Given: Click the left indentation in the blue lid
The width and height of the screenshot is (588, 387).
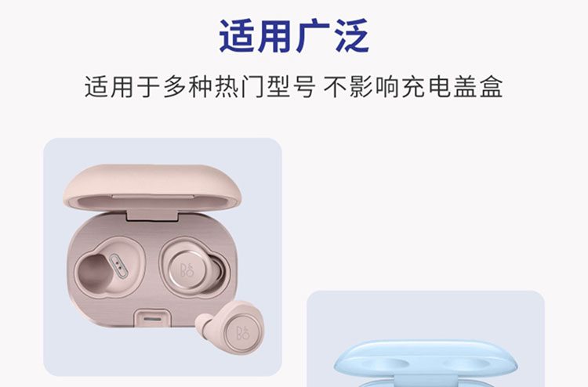Looking at the screenshot, I should [x=387, y=363].
